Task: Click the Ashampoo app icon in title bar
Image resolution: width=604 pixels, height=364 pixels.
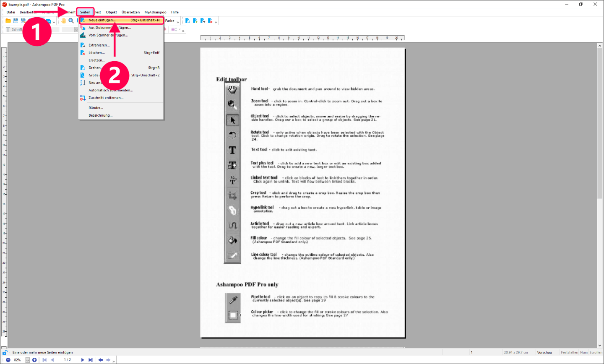Action: (x=5, y=4)
